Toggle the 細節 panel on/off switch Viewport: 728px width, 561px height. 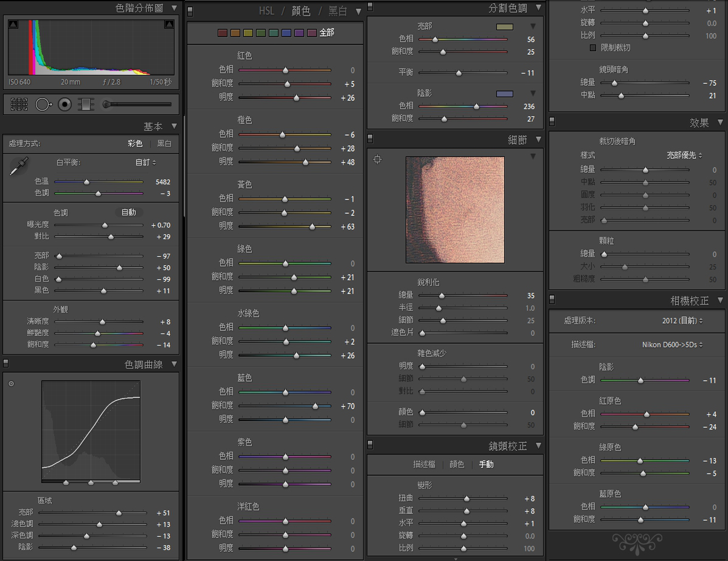tap(370, 138)
